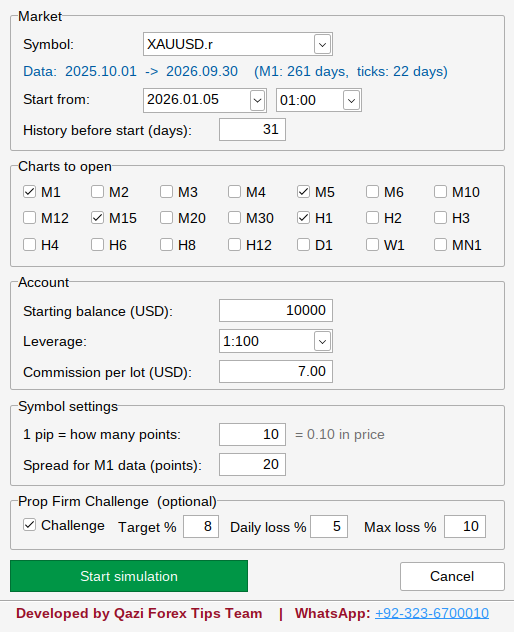This screenshot has height=632, width=514.
Task: Expand the Start from date dropdown
Action: click(x=257, y=100)
